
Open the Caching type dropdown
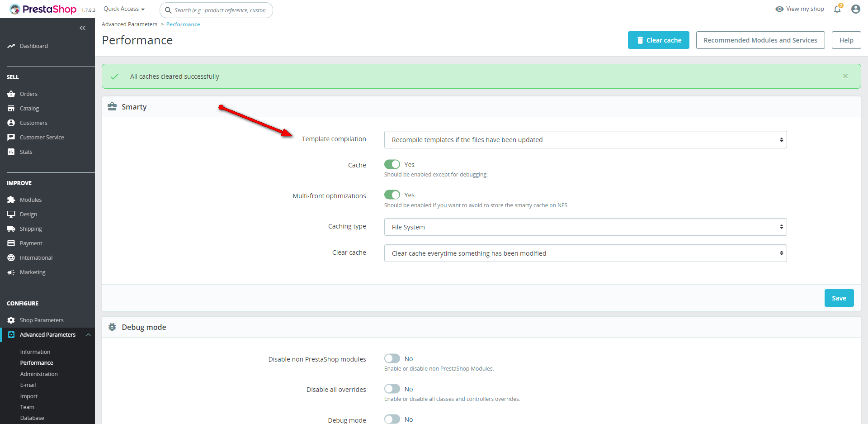[x=585, y=227]
